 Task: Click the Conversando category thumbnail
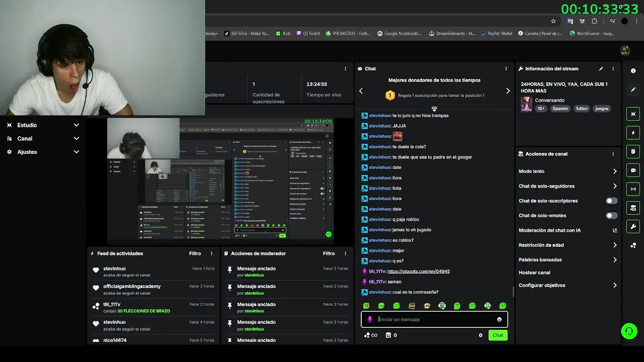[x=526, y=104]
